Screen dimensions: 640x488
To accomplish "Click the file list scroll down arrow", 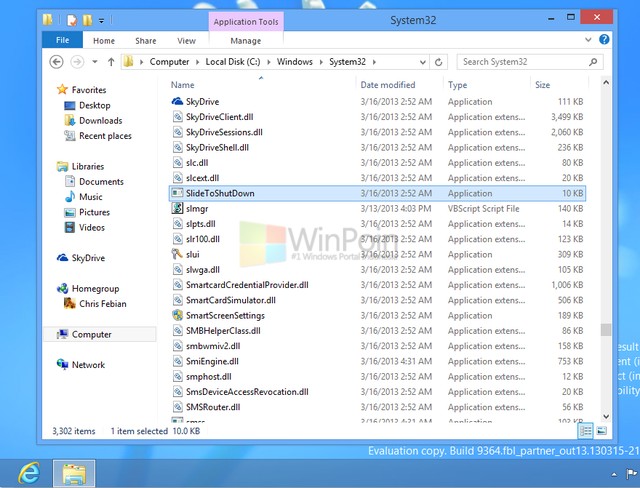I will [606, 416].
